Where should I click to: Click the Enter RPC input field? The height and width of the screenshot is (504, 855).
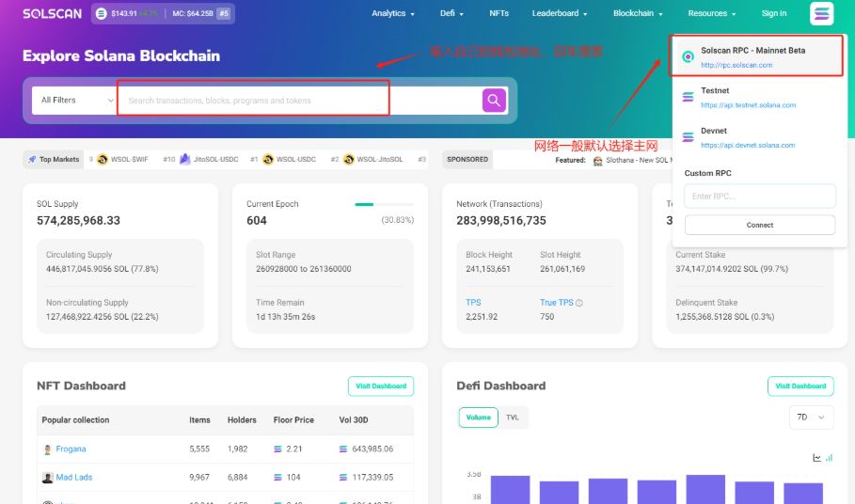pos(759,196)
